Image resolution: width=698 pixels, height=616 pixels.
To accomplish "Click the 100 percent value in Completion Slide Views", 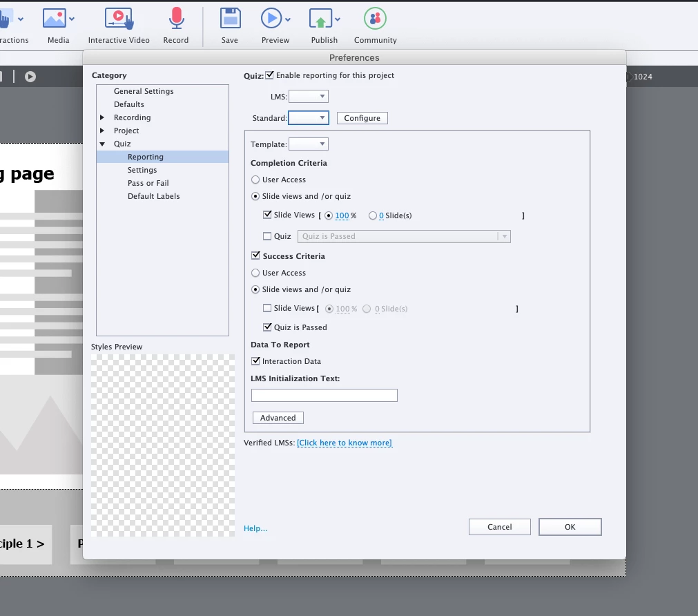I will (342, 215).
